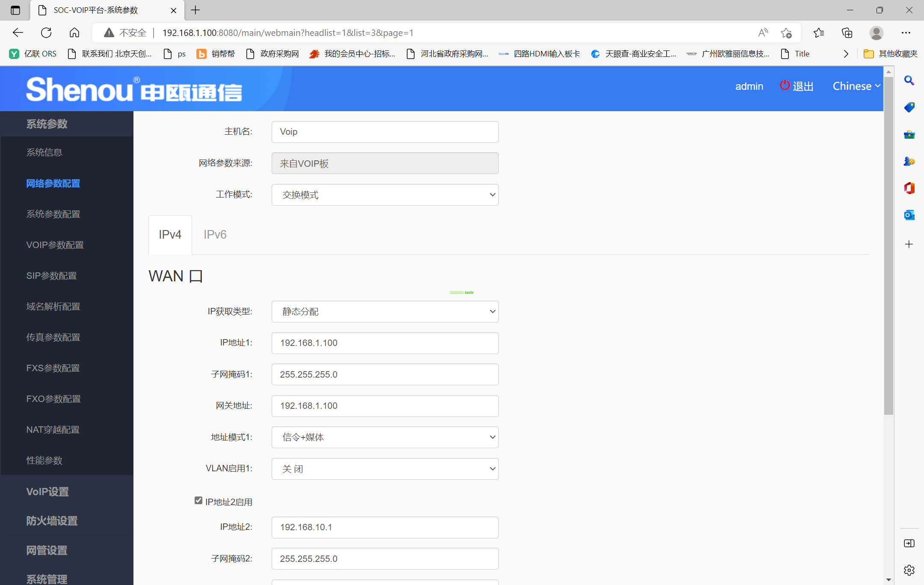Click the browser refresh icon
Screen dimensions: 924x585
(46, 32)
